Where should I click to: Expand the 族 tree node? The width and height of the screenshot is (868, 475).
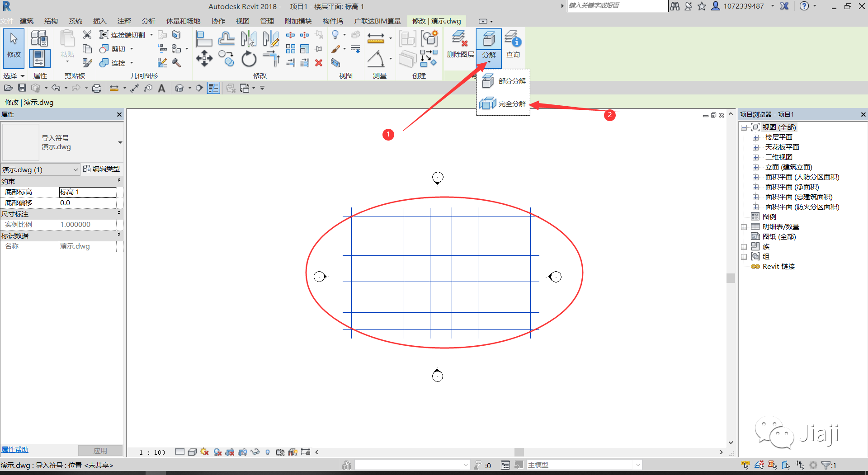pyautogui.click(x=744, y=247)
